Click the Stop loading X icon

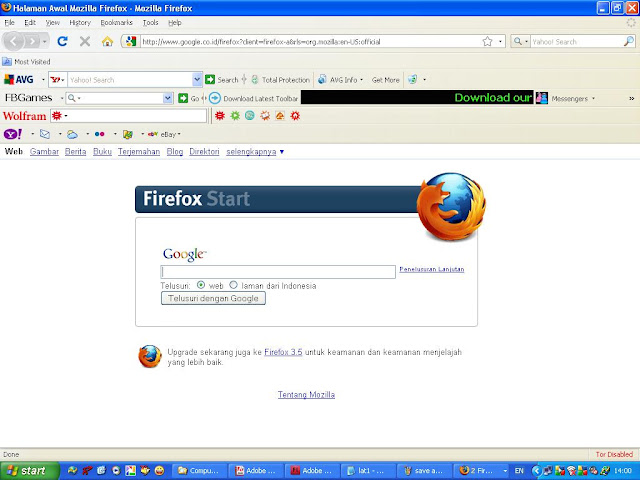pos(85,41)
